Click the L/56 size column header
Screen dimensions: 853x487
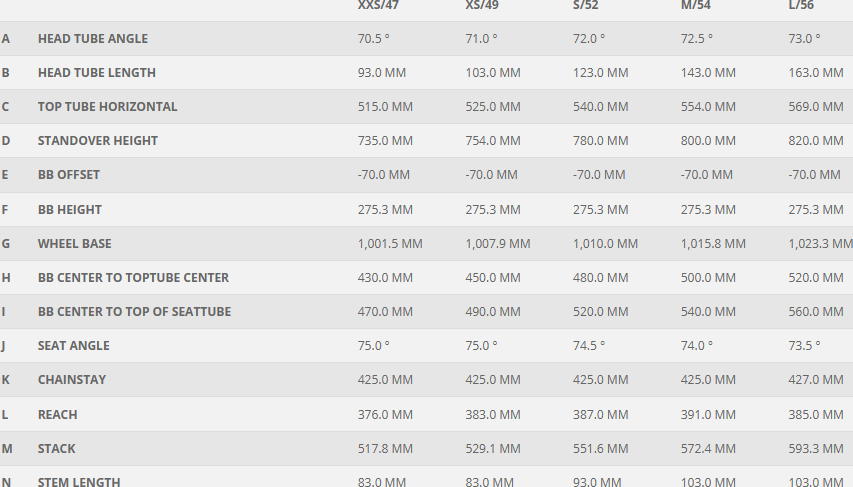802,5
